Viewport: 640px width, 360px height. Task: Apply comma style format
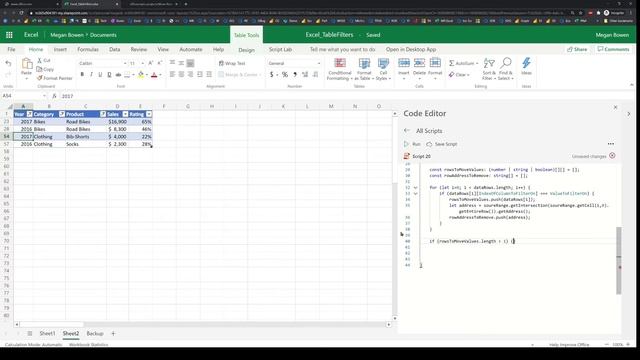pyautogui.click(x=295, y=75)
